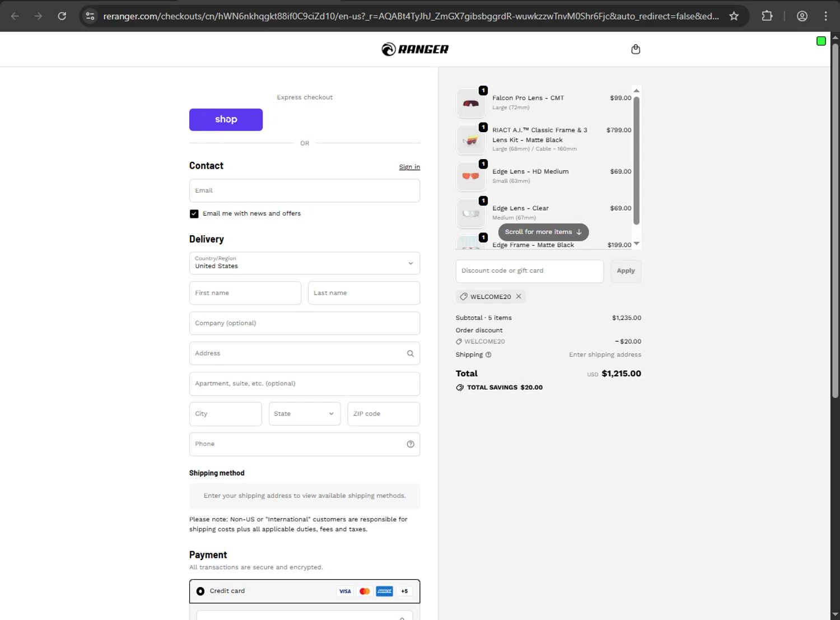Focus the Company (optional) field
840x620 pixels.
pyautogui.click(x=305, y=323)
